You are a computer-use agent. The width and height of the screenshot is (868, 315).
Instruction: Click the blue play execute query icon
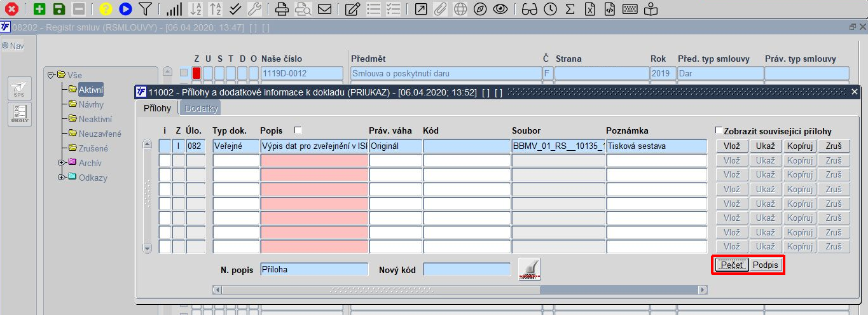point(125,9)
